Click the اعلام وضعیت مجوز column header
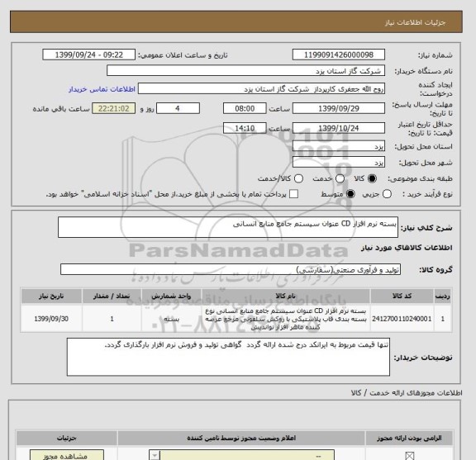Image resolution: width=476 pixels, height=460 pixels. (241, 439)
